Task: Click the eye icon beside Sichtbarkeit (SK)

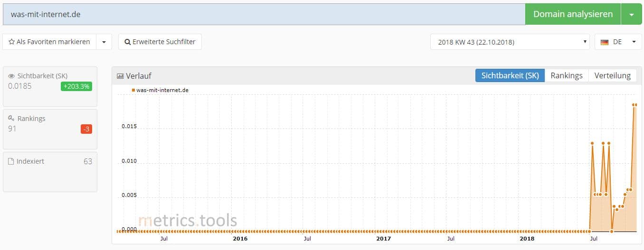Action: [x=11, y=76]
